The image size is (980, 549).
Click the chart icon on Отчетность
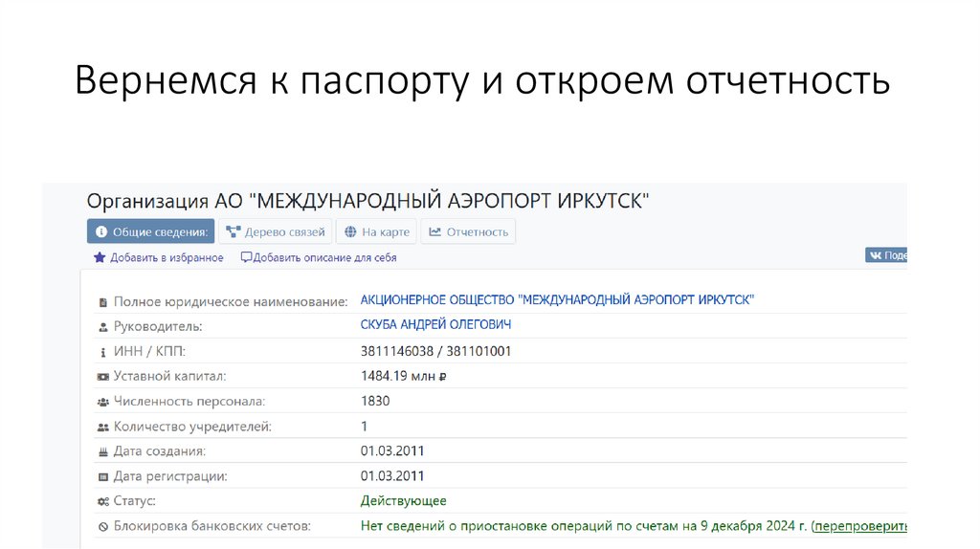pyautogui.click(x=435, y=231)
